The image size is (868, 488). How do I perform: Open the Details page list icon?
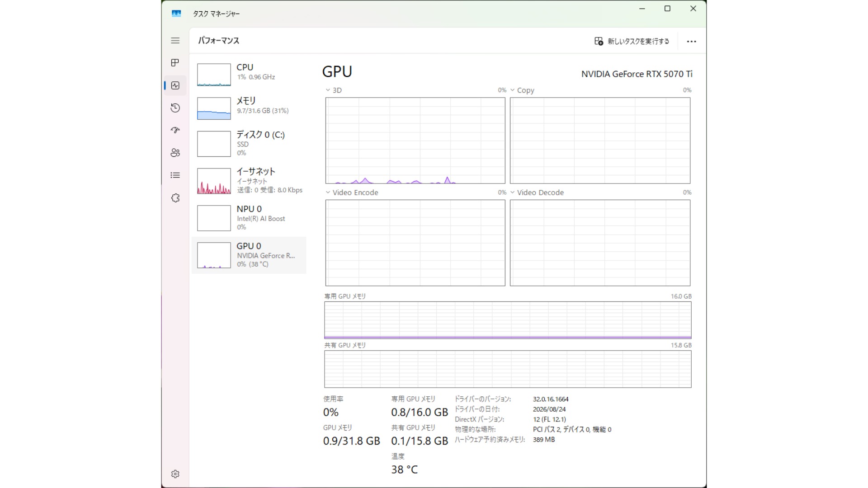(x=175, y=175)
